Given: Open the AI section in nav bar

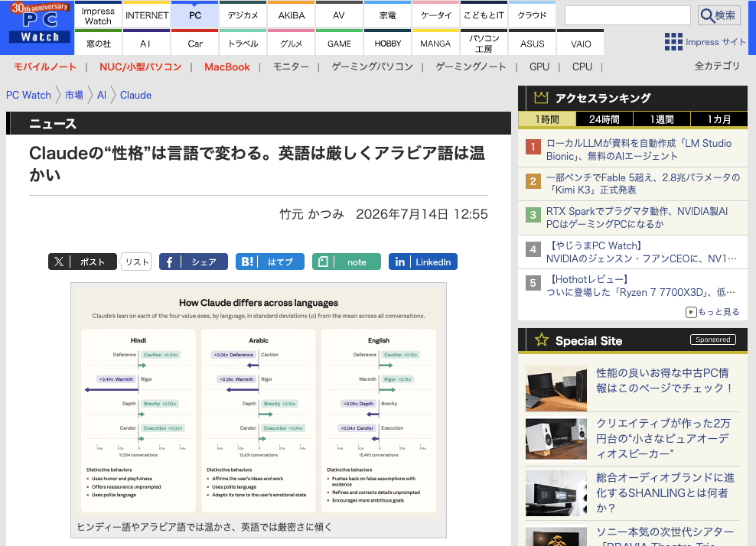Looking at the screenshot, I should 146,44.
